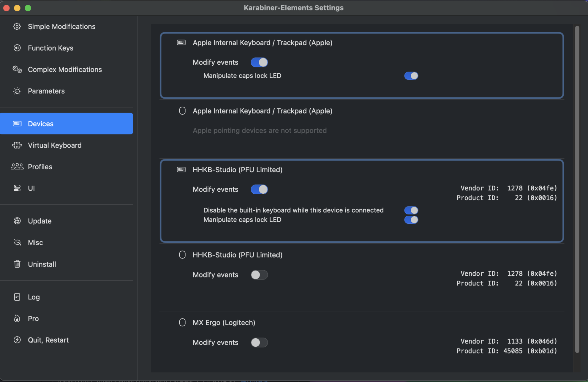The height and width of the screenshot is (382, 588).
Task: Click the Devices keyboard icon in sidebar
Action: pos(17,124)
